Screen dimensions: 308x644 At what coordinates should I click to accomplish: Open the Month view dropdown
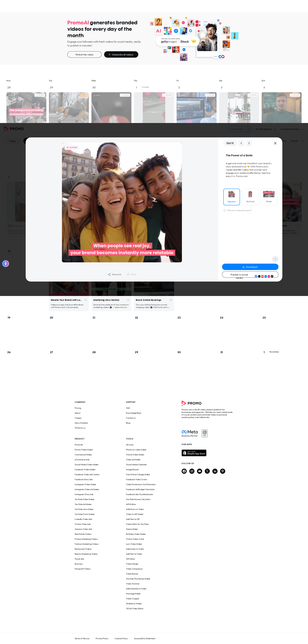[297, 141]
